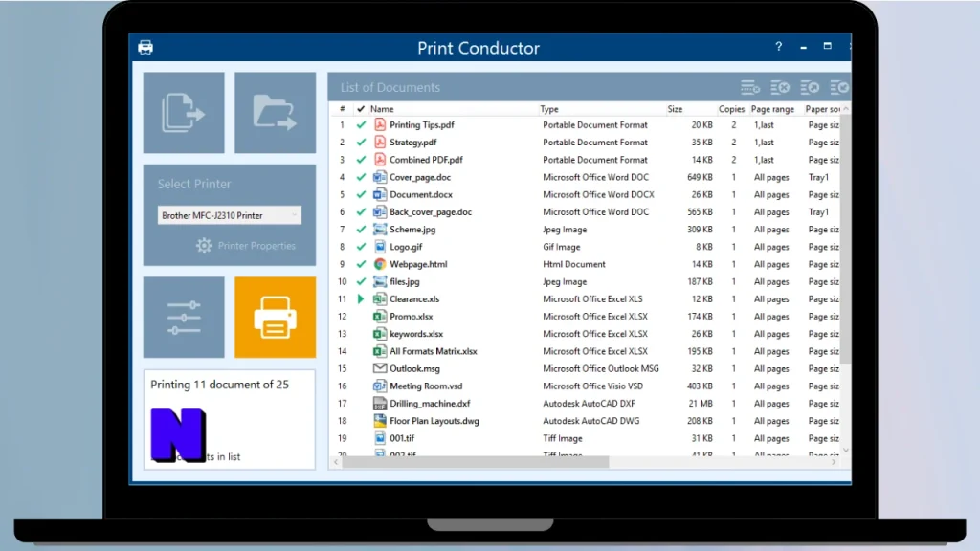
Task: Select the 001.tif file name
Action: point(402,438)
